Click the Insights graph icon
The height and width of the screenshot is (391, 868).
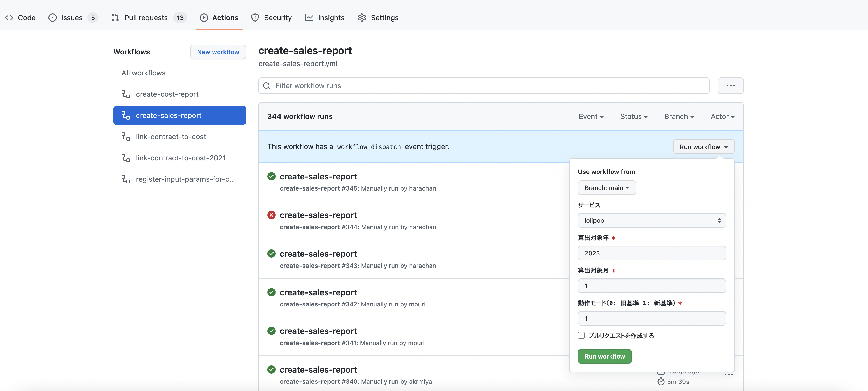click(x=309, y=18)
